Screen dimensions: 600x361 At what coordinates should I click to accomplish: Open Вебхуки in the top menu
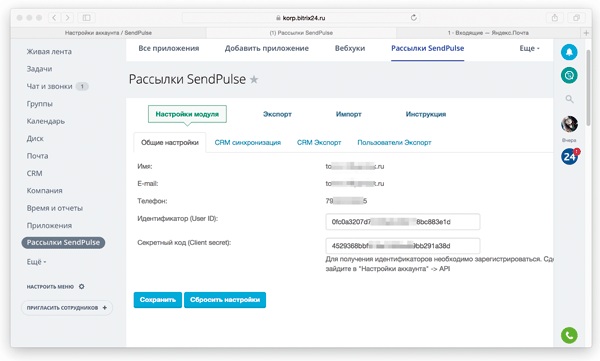350,48
